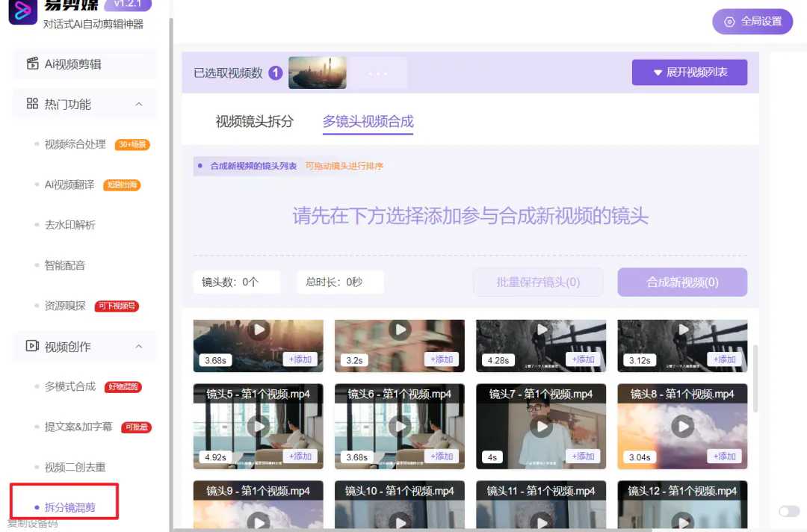
Task: Open 提文案&加字幕 menu item
Action: [78, 427]
